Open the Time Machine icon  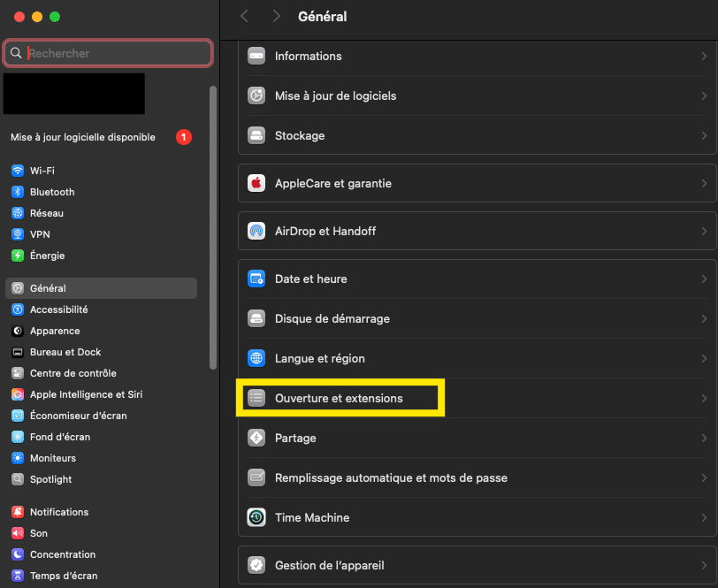pyautogui.click(x=256, y=517)
